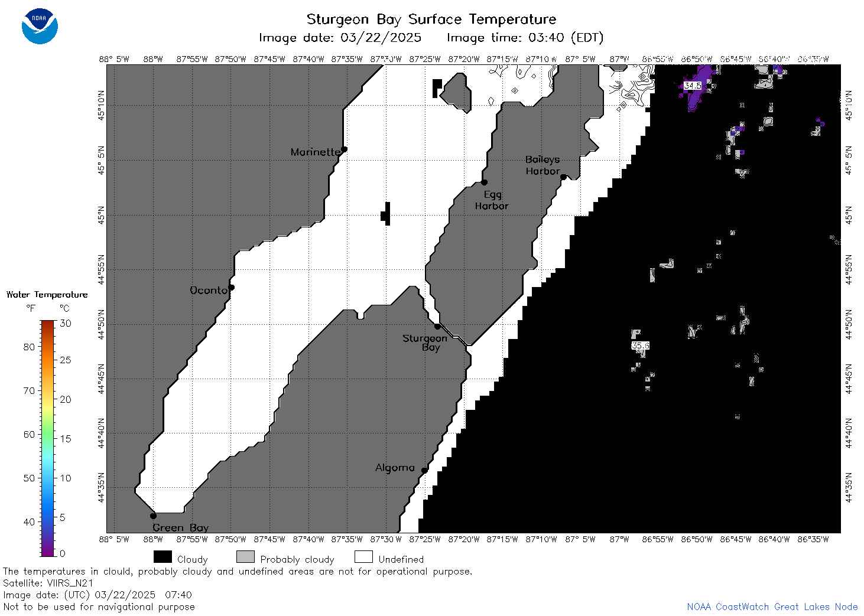Click the 80 °F scale value

[29, 347]
